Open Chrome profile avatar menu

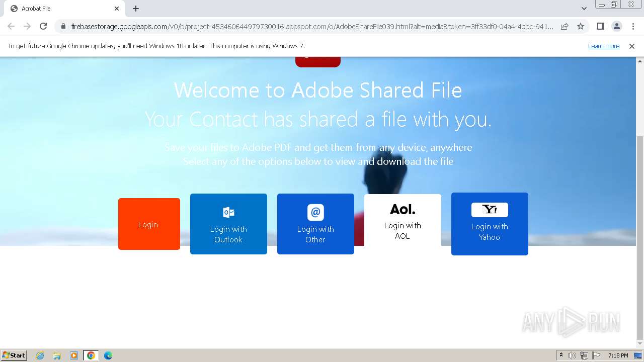[x=616, y=26]
